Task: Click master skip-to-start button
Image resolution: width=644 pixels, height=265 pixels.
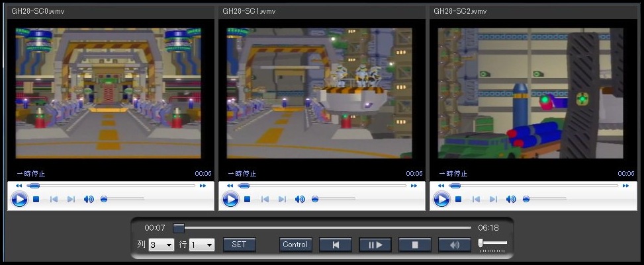Action: (336, 245)
